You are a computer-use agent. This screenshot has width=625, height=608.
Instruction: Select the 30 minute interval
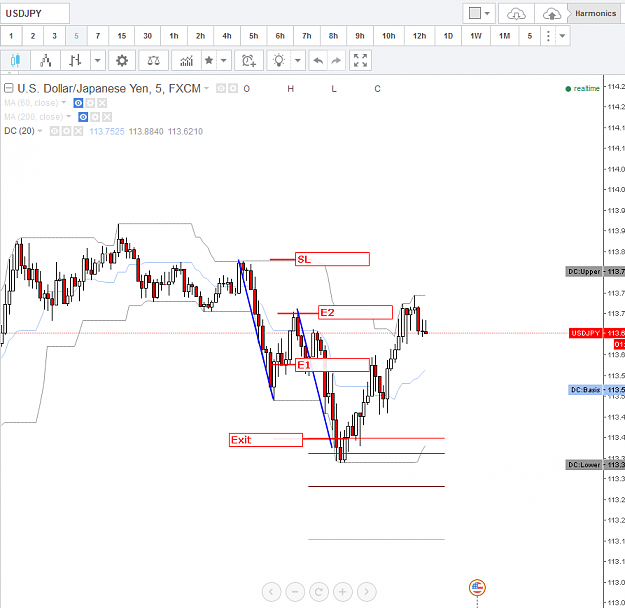click(147, 36)
